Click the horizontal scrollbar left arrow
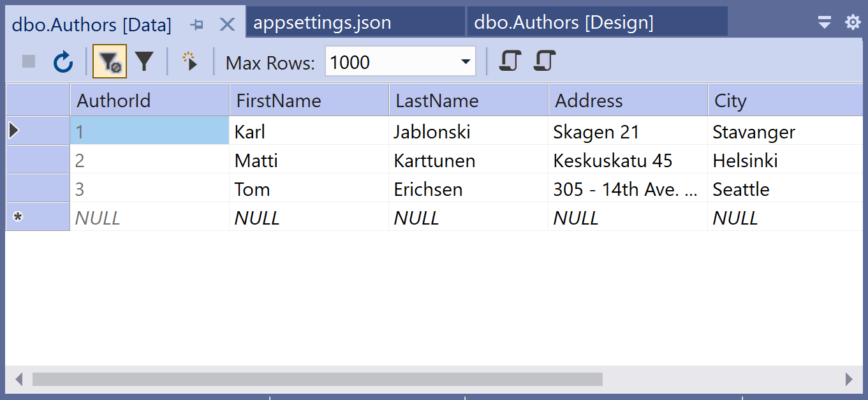 [19, 380]
